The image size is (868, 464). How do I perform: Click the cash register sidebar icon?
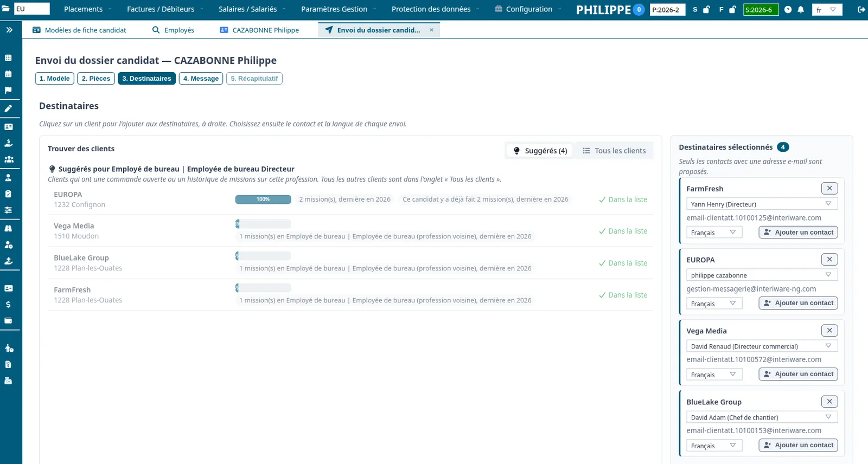8,381
